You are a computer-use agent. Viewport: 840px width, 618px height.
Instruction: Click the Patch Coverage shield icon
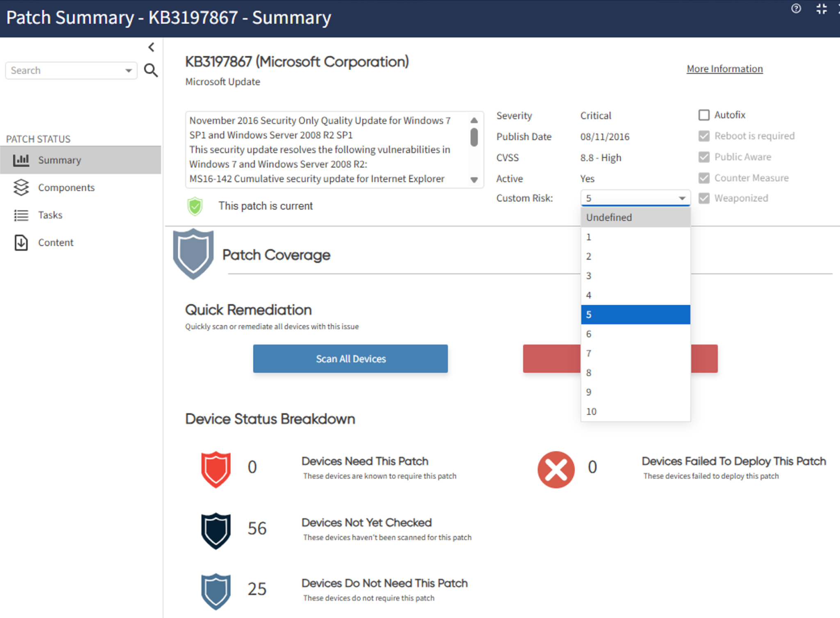click(x=193, y=254)
